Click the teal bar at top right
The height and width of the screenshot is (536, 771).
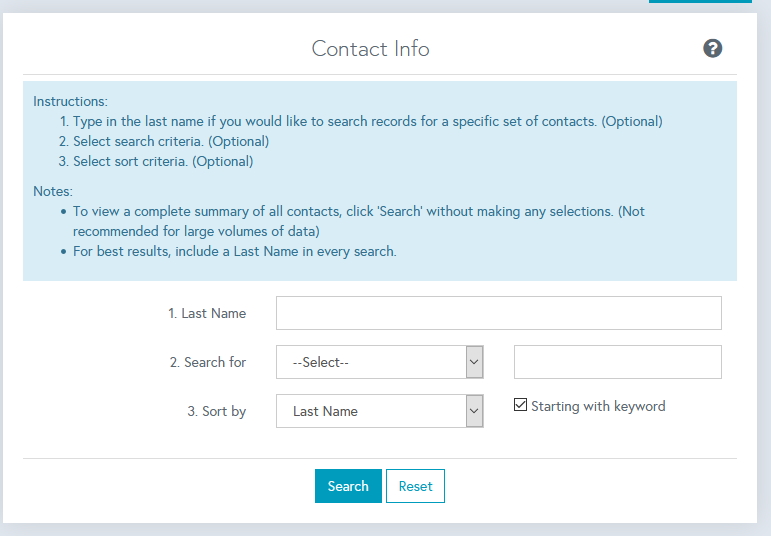coord(700,1)
